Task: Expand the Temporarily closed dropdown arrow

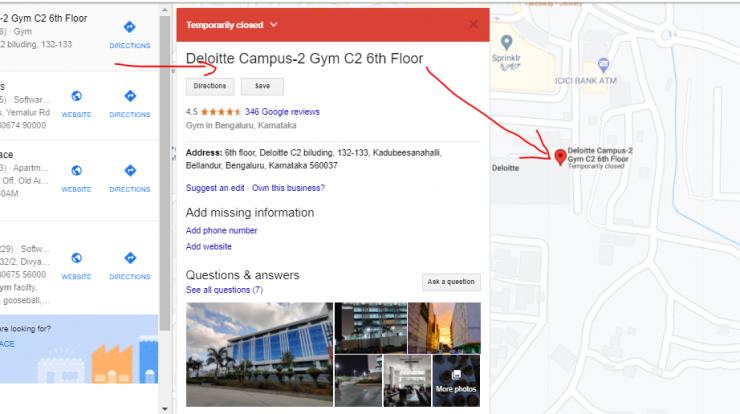Action: pos(274,25)
